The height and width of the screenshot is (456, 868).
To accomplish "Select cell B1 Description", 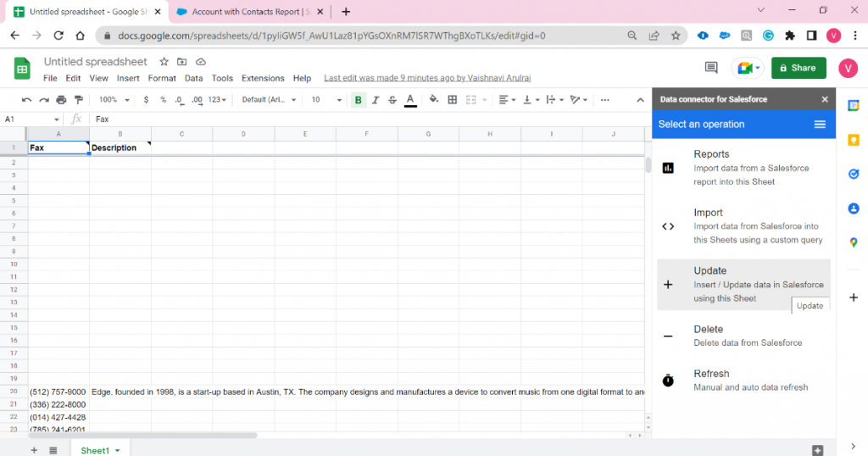I will (120, 147).
